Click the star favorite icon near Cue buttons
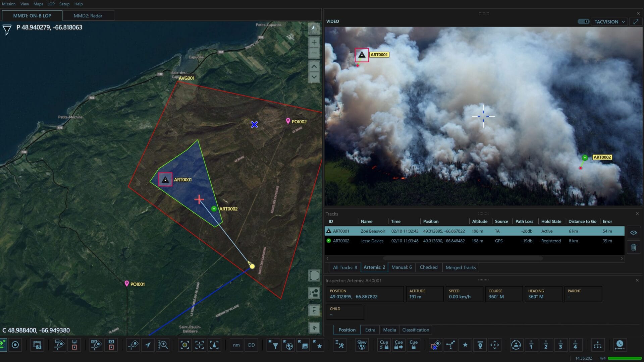The width and height of the screenshot is (644, 362). point(465,345)
